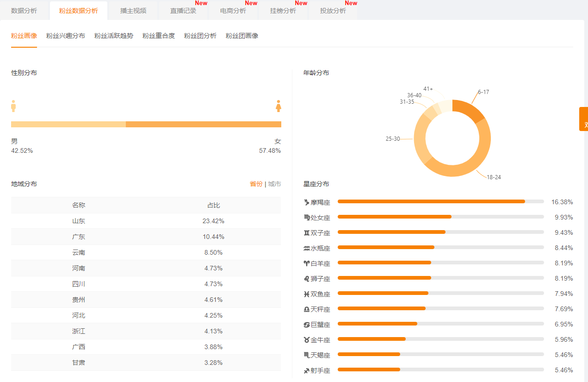The height and width of the screenshot is (382, 588).
Task: Click the Gemini 双子座 zodiac icon
Action: pos(306,233)
